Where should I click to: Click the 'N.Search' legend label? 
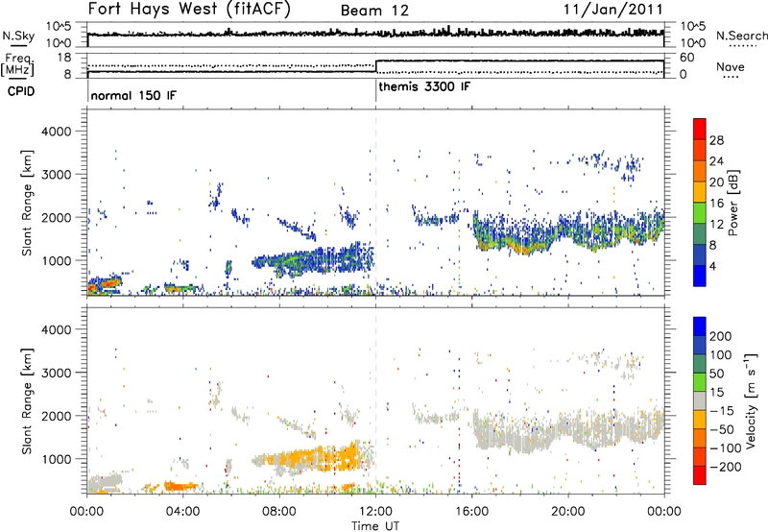(741, 36)
